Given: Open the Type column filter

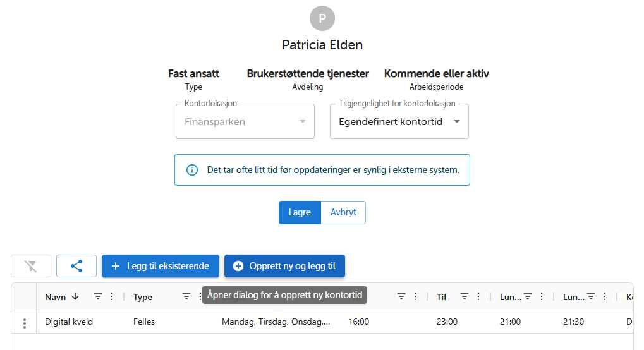Looking at the screenshot, I should click(186, 296).
